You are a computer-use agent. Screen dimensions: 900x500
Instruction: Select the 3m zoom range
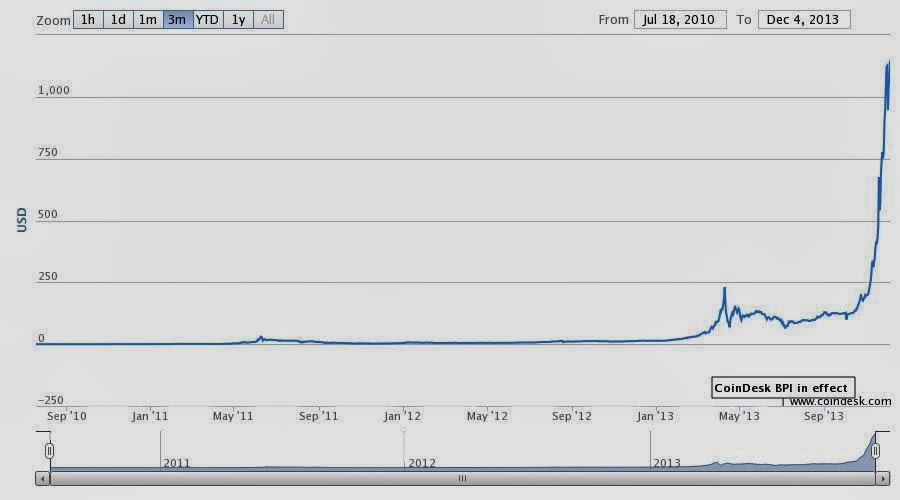coord(178,20)
